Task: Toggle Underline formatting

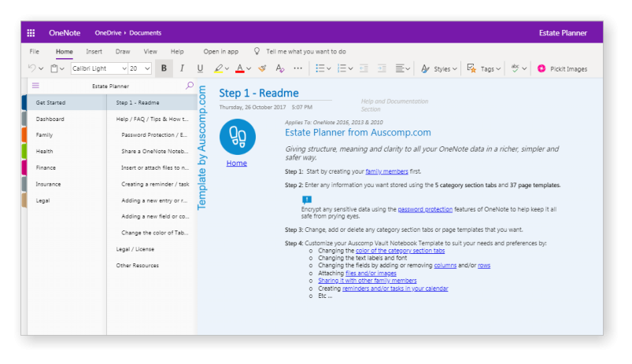Action: 200,68
